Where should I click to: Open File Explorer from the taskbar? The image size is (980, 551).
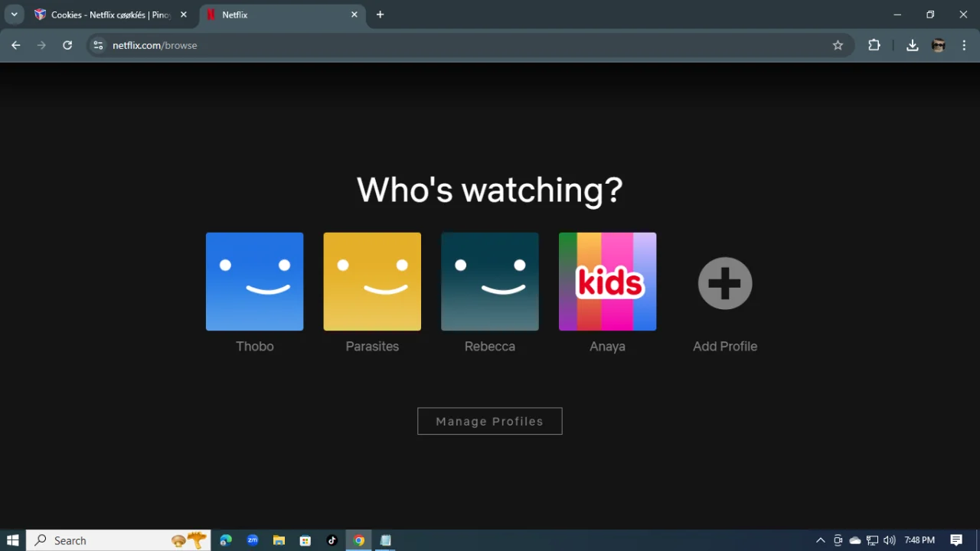[x=279, y=540]
